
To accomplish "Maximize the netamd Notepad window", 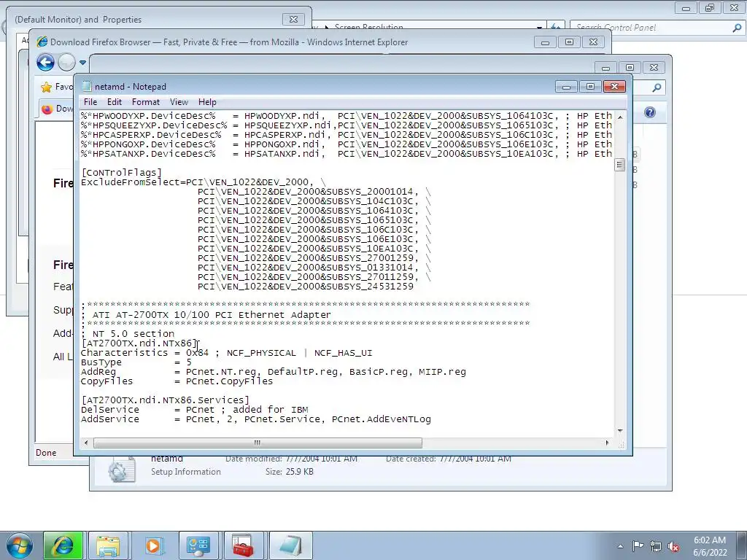I will 590,86.
